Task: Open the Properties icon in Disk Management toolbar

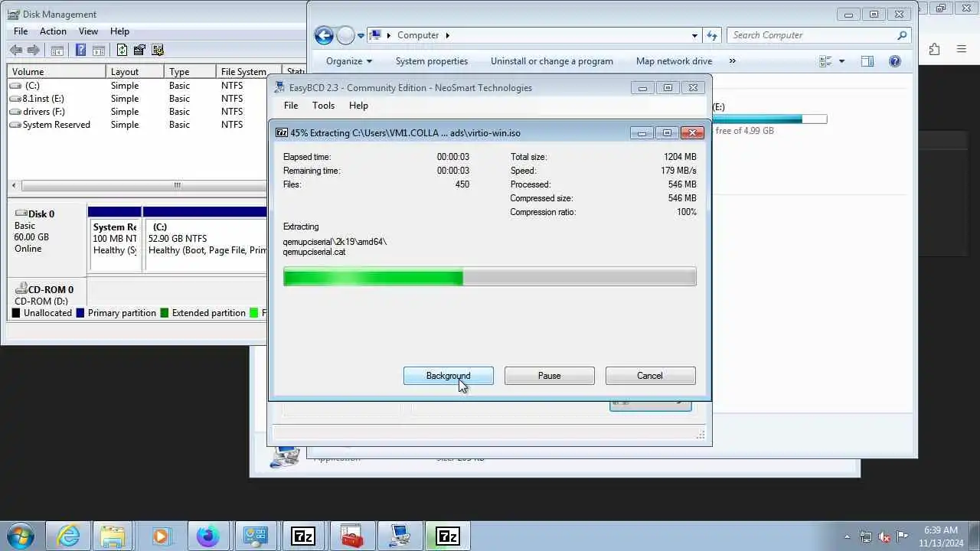Action: coord(139,51)
